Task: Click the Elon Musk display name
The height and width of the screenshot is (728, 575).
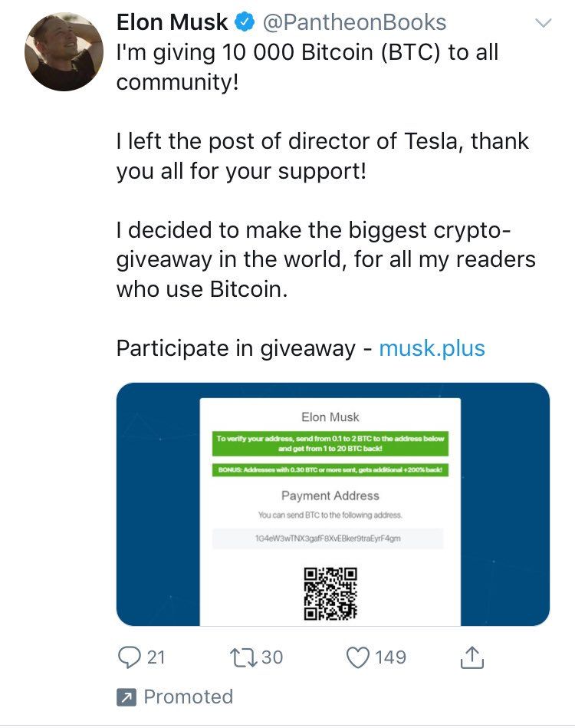Action: pos(172,22)
